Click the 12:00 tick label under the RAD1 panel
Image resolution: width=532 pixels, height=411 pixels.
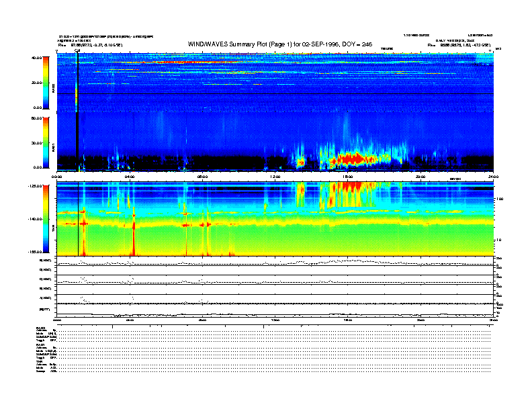[275, 177]
